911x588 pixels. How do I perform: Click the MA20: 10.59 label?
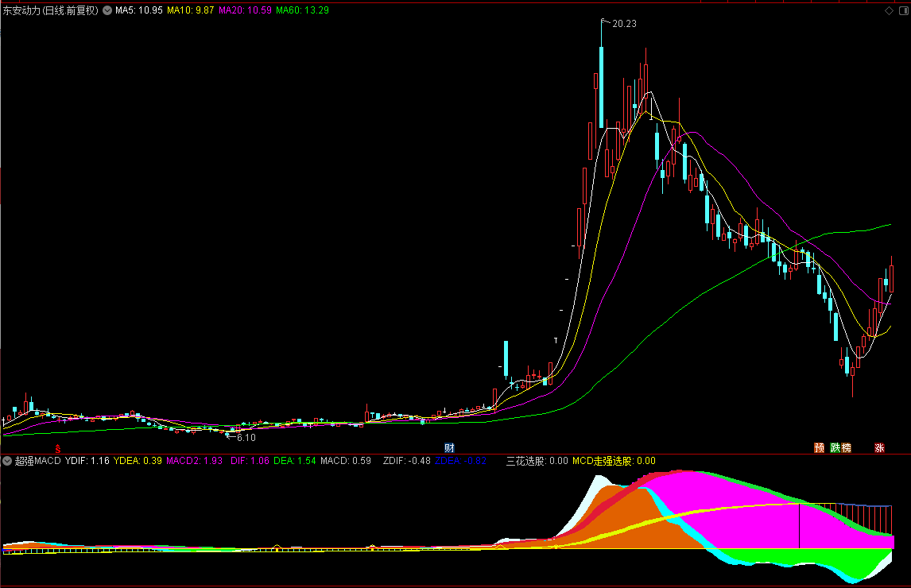tap(245, 10)
